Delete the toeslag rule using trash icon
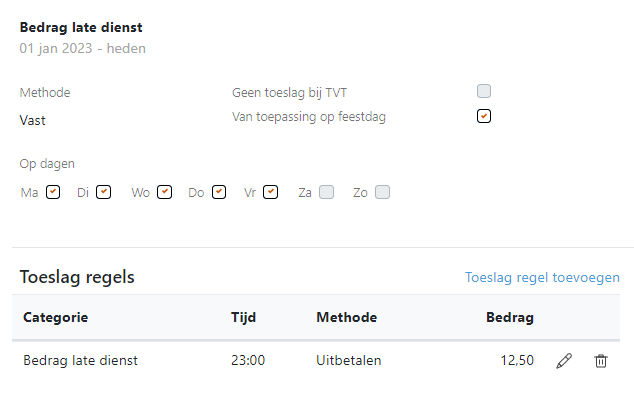 coord(601,361)
